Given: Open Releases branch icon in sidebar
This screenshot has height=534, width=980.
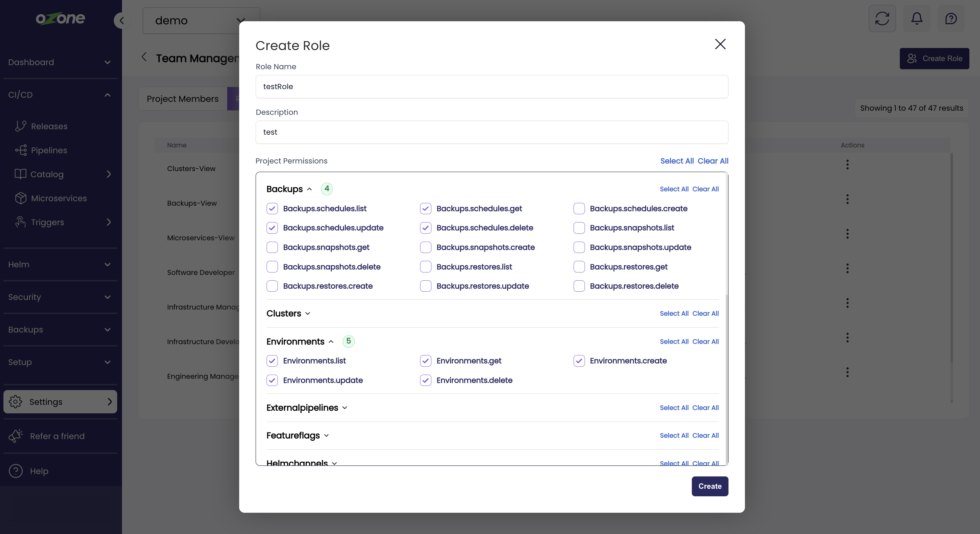Looking at the screenshot, I should pos(21,126).
